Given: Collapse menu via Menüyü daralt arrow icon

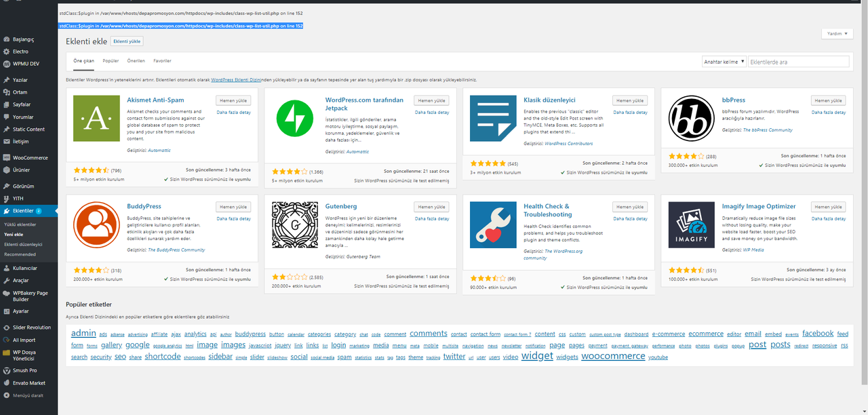Looking at the screenshot, I should pos(6,395).
